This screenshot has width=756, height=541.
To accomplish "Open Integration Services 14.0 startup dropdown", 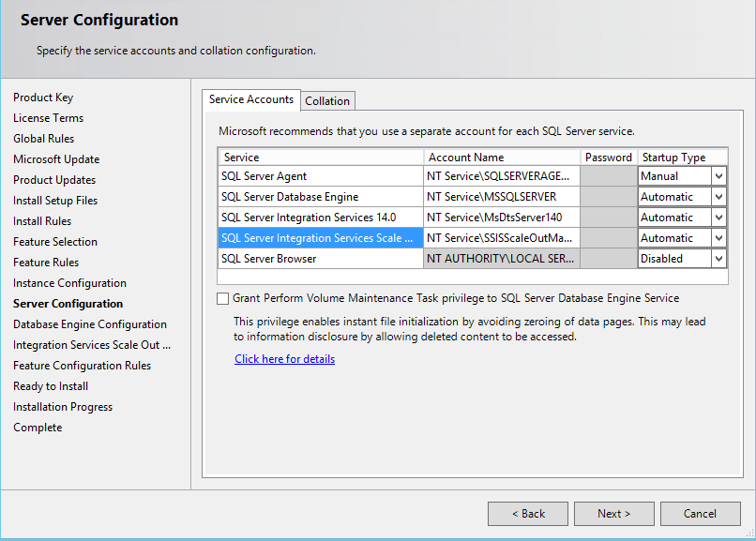I will pyautogui.click(x=719, y=217).
